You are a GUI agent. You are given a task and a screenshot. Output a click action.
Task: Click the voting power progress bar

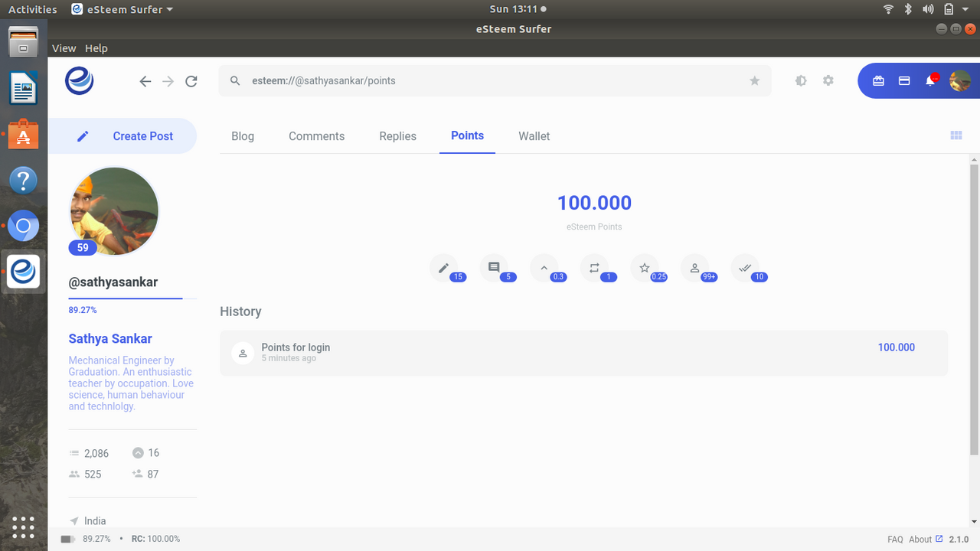pyautogui.click(x=132, y=298)
